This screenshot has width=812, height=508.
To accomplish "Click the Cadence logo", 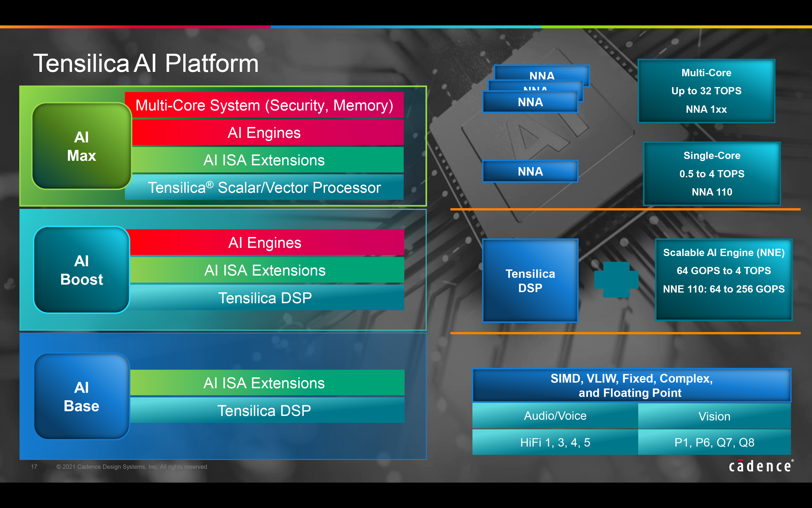I will [761, 466].
